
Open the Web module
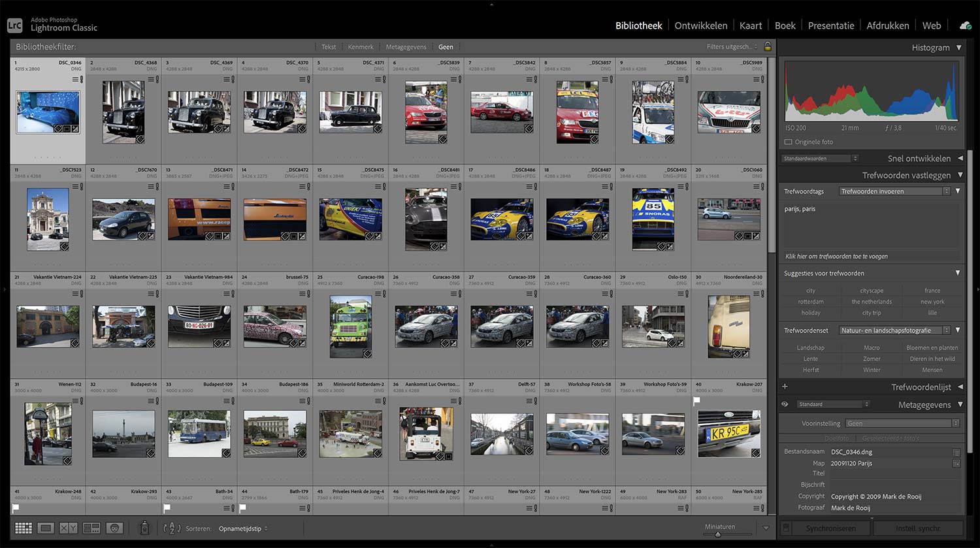pyautogui.click(x=932, y=25)
